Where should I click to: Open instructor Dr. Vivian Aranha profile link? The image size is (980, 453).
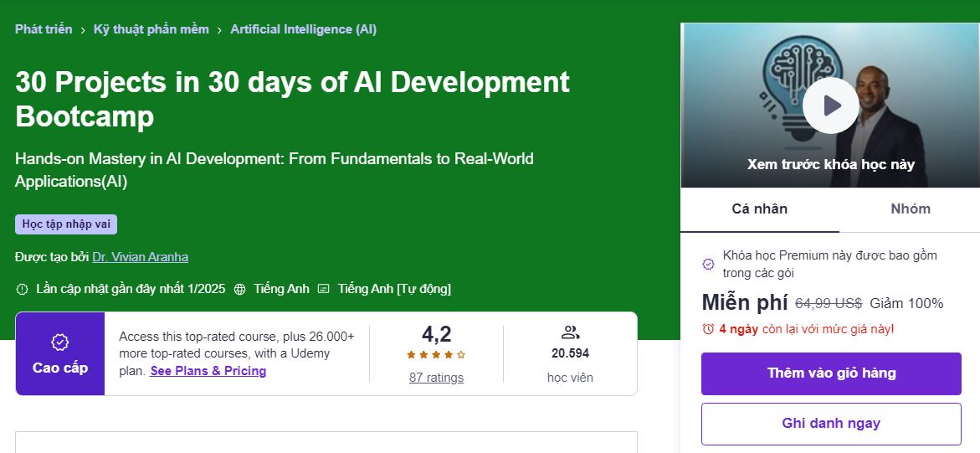[140, 257]
